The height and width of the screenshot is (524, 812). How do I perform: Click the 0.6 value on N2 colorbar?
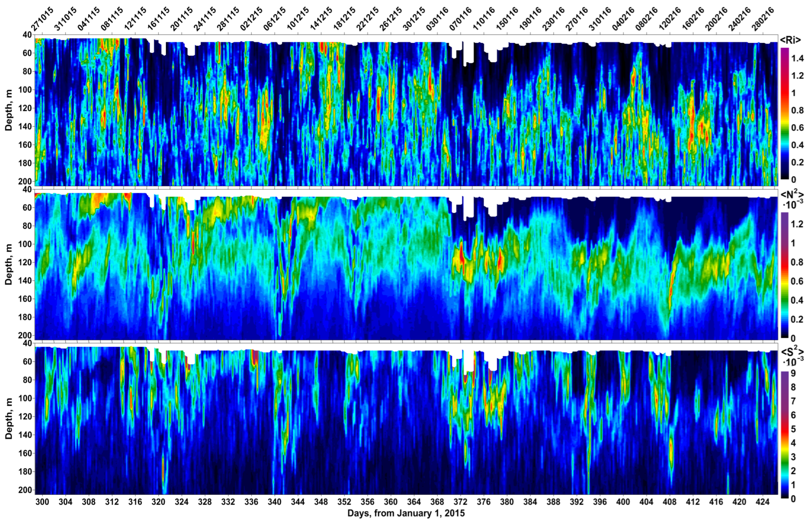(x=797, y=281)
